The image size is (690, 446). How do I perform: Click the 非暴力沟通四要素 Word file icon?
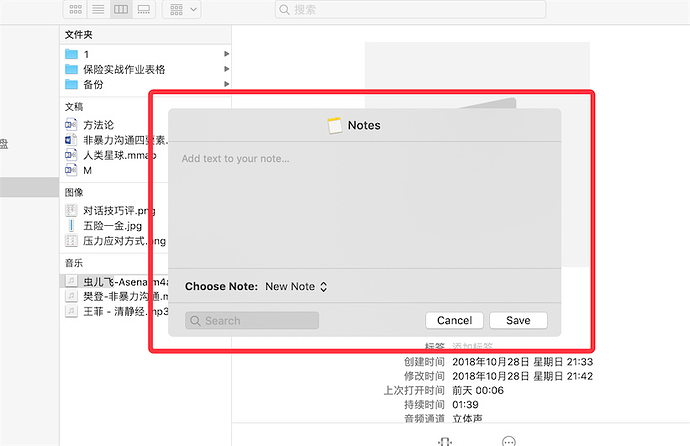click(71, 140)
